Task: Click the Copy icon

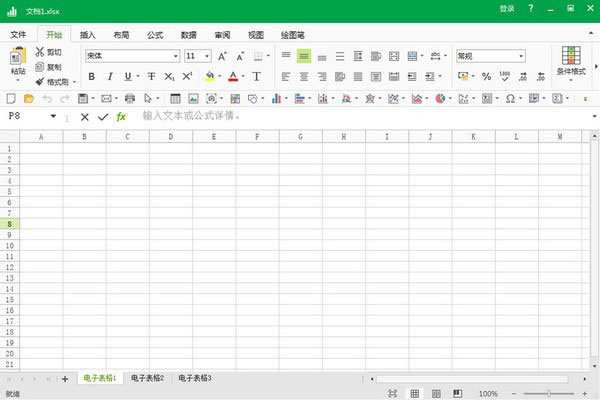Action: click(x=40, y=67)
